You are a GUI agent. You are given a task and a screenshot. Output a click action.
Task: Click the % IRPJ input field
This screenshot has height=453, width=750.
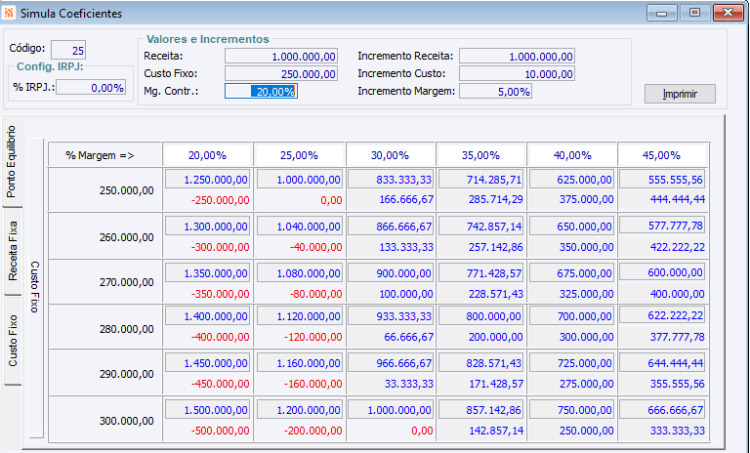pos(91,88)
